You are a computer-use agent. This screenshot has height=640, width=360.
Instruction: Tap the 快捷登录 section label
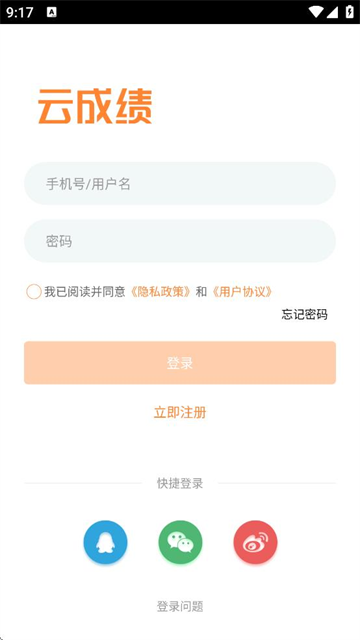180,483
